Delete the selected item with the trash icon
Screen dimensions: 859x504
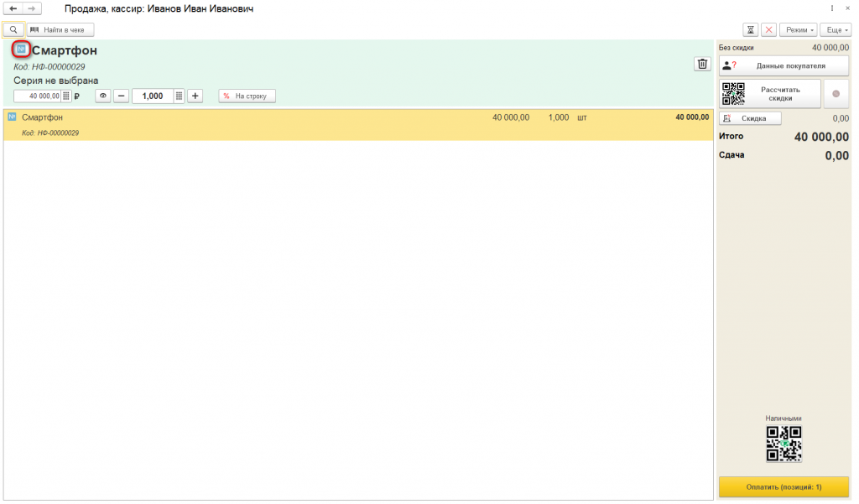pos(702,64)
